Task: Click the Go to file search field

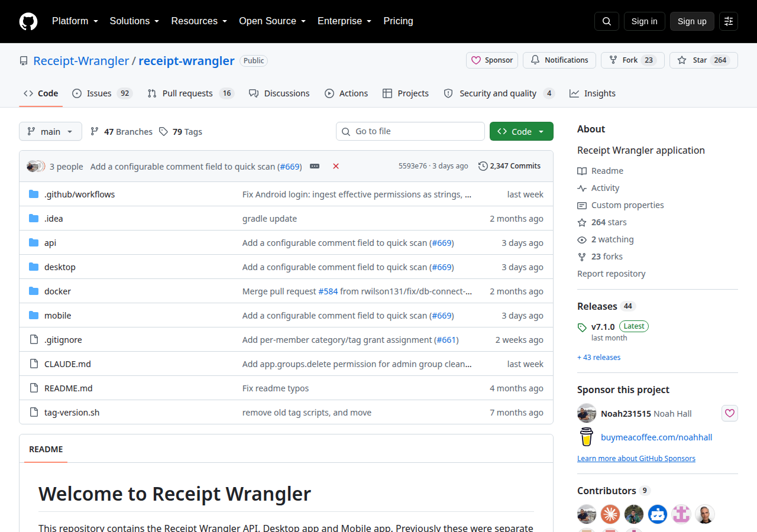Action: [x=410, y=131]
